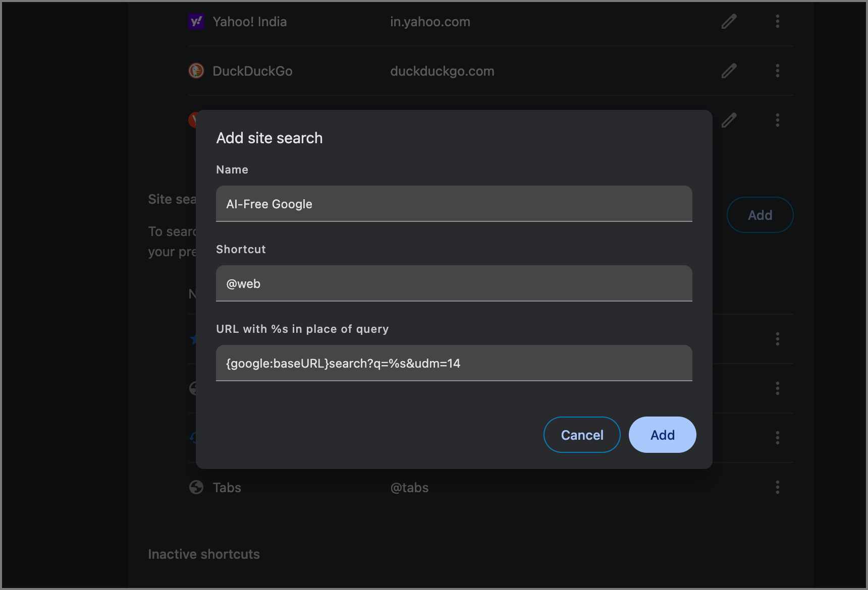
Task: Click the Name field containing AI-Free Google
Action: tap(454, 204)
